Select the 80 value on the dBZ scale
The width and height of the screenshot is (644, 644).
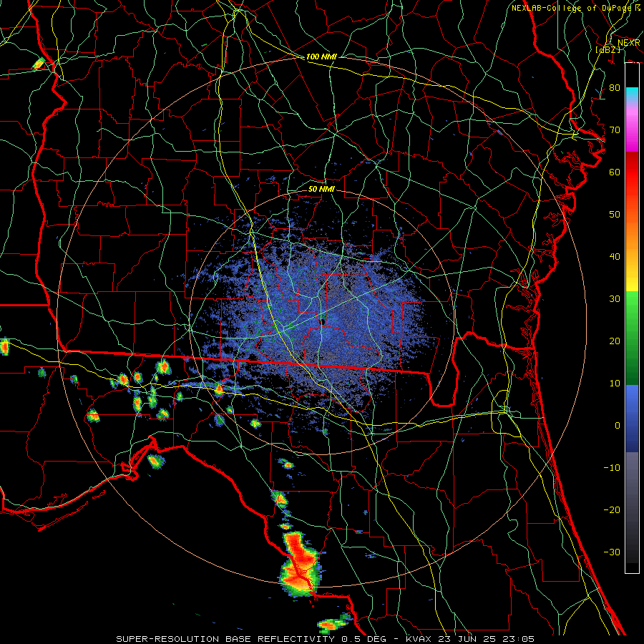pyautogui.click(x=615, y=87)
